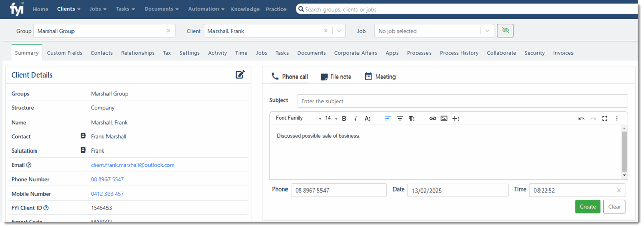Edit Client Details with the pencil icon
The width and height of the screenshot is (644, 228).
[x=240, y=74]
